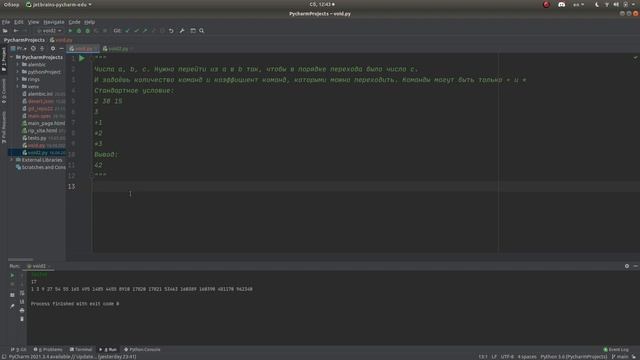The width and height of the screenshot is (640, 360).
Task: Open the Python Console tool window tab
Action: click(x=142, y=349)
